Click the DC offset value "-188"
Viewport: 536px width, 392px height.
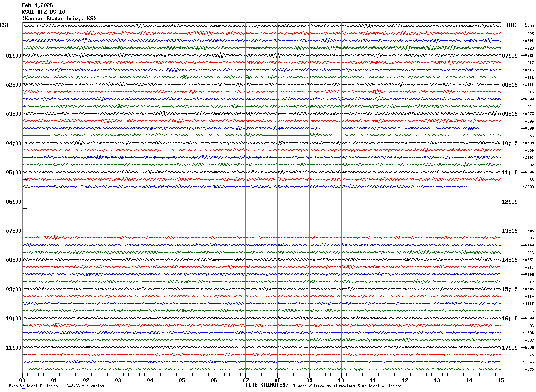point(529,180)
